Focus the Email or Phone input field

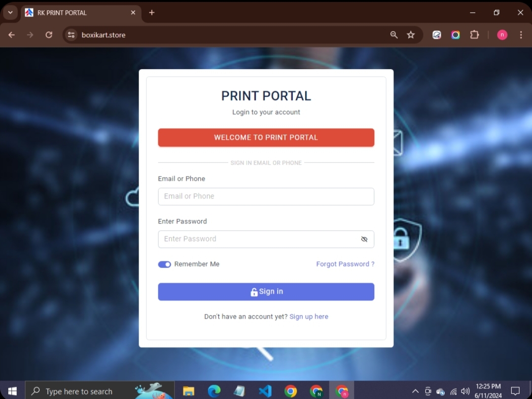tap(266, 196)
